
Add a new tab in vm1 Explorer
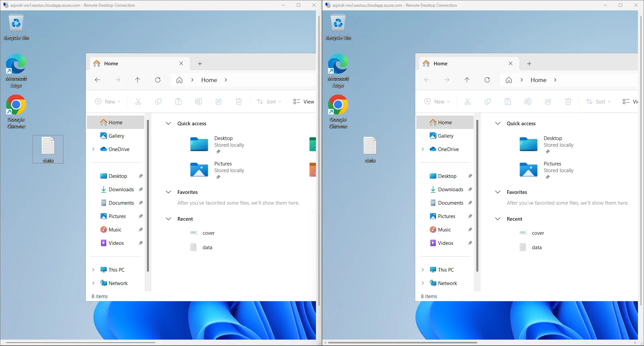(200, 63)
